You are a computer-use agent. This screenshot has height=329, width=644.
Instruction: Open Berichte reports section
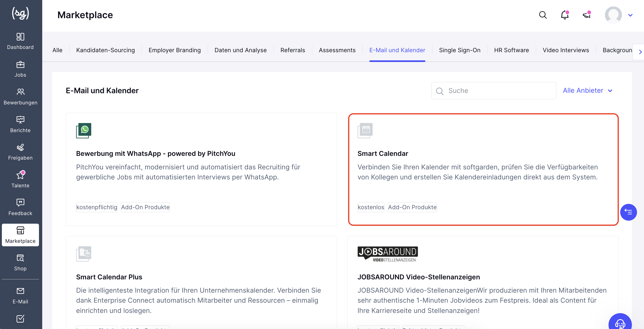[20, 125]
